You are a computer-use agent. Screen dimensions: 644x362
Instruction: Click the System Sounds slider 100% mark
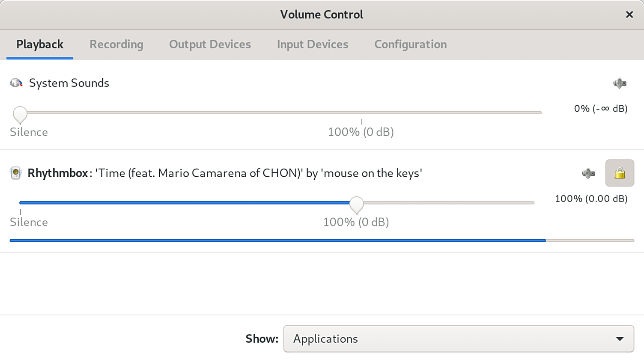[362, 113]
